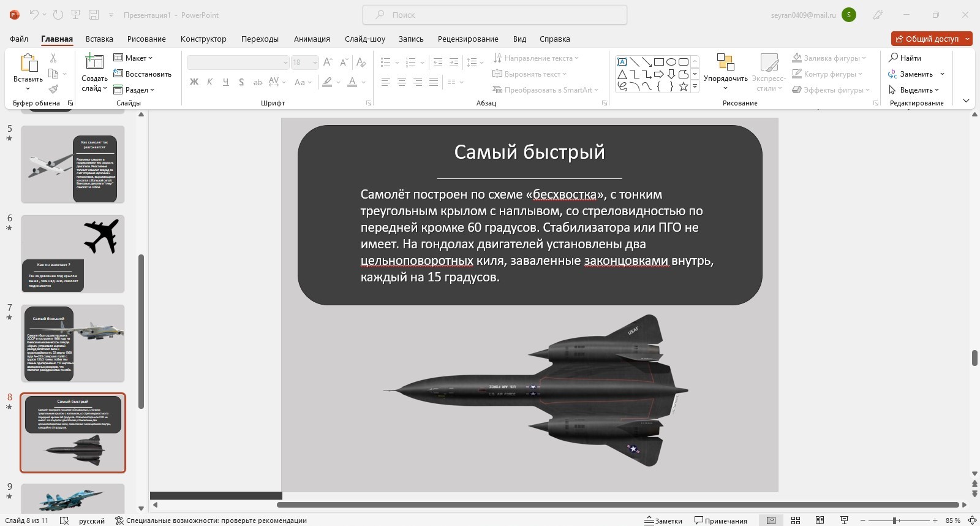Image resolution: width=980 pixels, height=526 pixels.
Task: Switch to Reading view icon
Action: click(820, 520)
